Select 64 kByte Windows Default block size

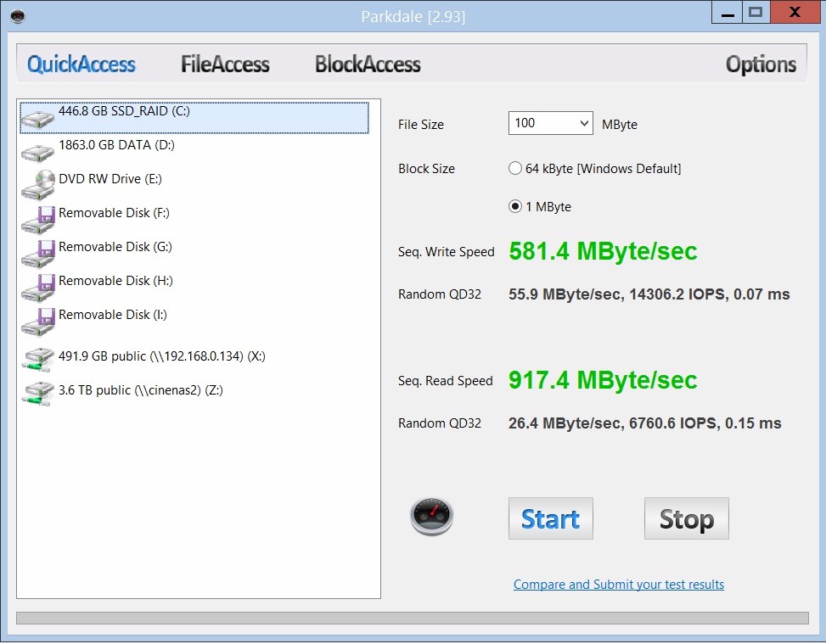595,169
